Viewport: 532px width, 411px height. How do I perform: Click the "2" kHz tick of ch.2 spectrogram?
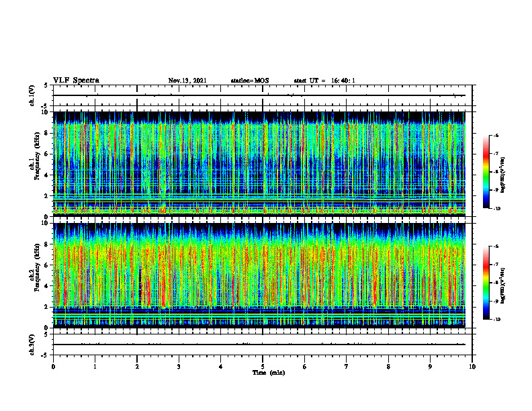(47, 307)
